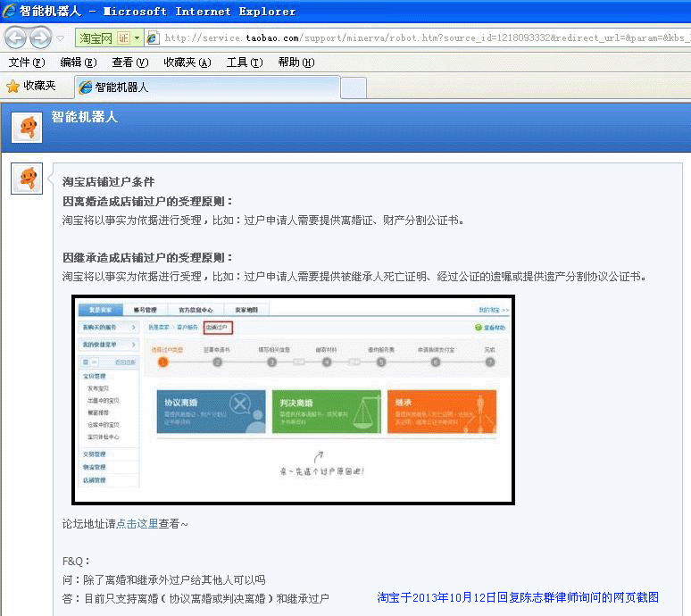
Task: Click the 淘宝网 证 security badge
Action: (x=104, y=38)
